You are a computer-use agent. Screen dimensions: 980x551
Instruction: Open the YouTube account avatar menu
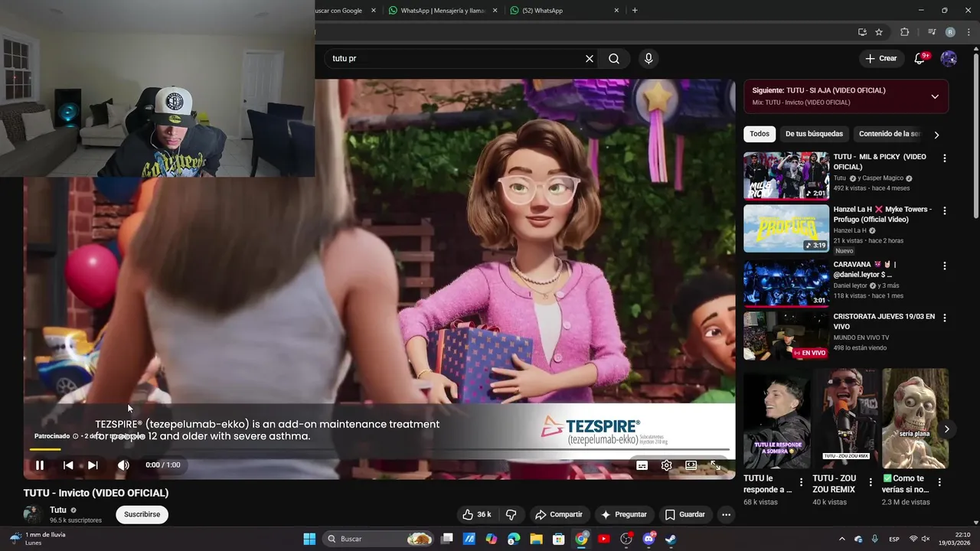(x=949, y=58)
